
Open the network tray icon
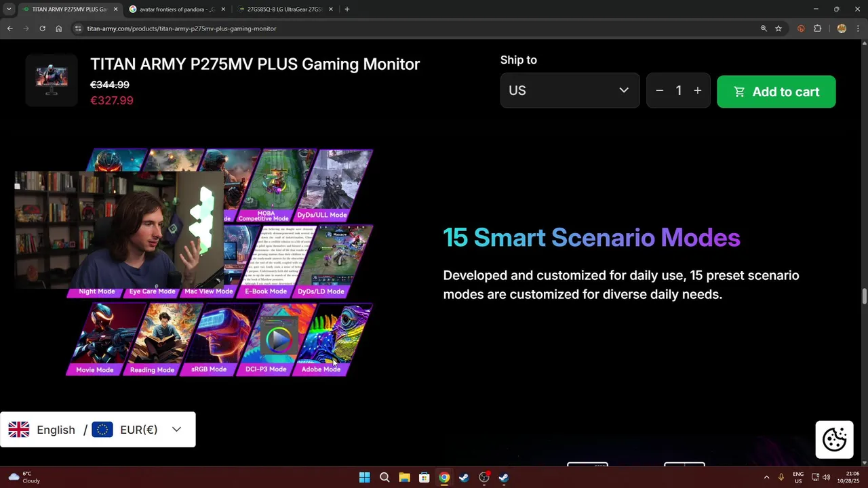815,477
